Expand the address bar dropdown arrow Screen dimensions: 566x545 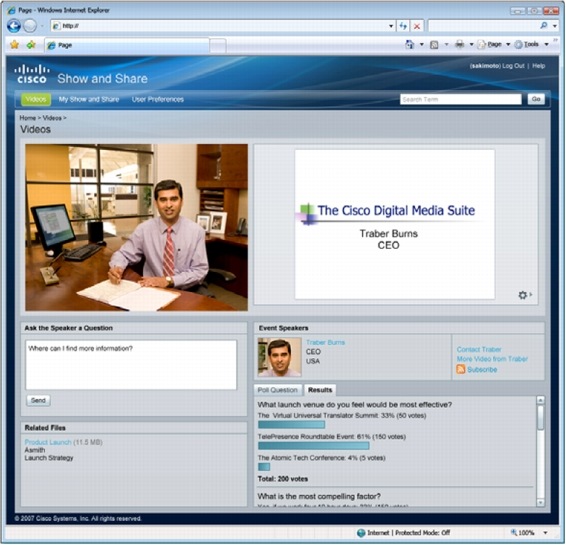click(x=391, y=26)
